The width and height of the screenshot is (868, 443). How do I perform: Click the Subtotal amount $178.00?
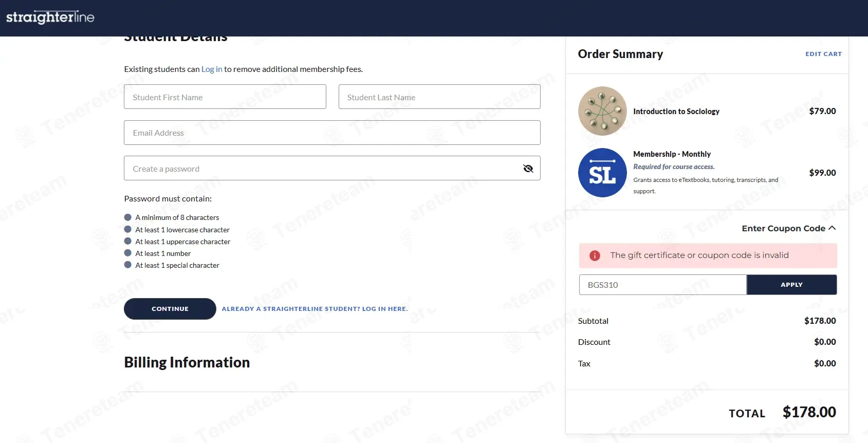point(820,321)
